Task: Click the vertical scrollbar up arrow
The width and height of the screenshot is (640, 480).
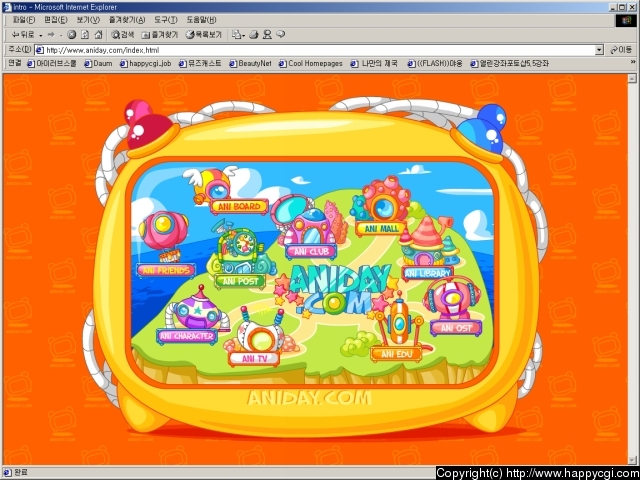Action: [x=632, y=78]
